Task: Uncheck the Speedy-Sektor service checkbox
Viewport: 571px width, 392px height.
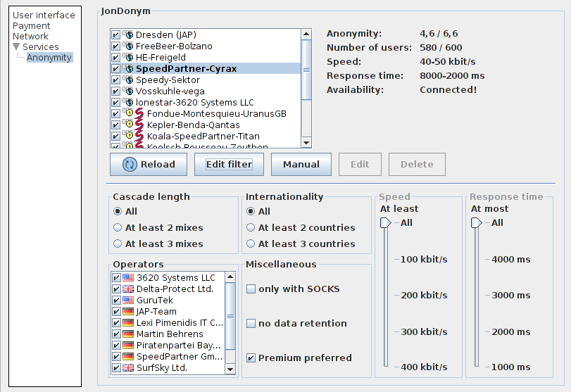Action: (x=115, y=80)
